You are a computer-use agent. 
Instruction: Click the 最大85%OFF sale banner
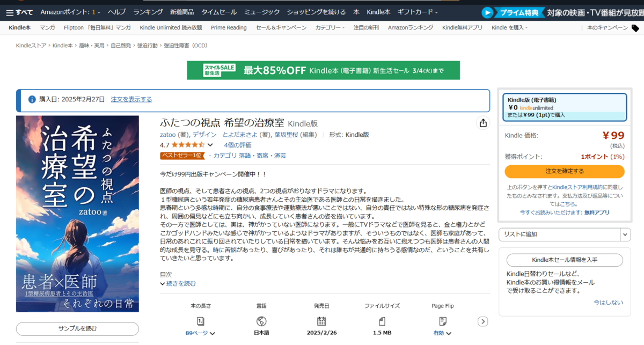coord(323,70)
